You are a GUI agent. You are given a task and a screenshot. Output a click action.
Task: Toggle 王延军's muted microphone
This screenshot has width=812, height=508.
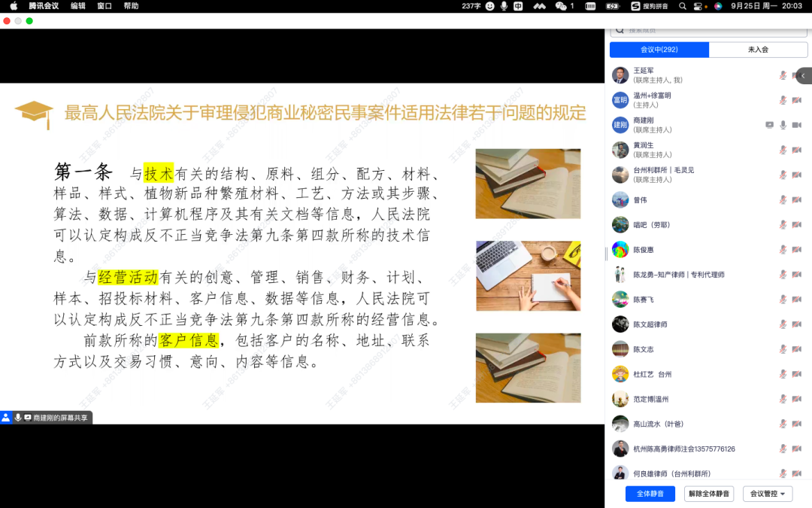pos(783,75)
